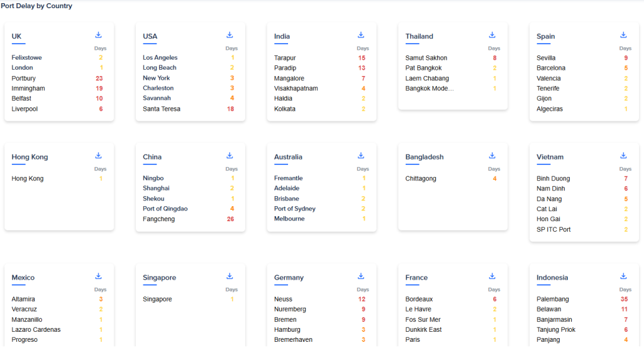Open the Palembang port entry
The width and height of the screenshot is (644, 350).
[552, 300]
